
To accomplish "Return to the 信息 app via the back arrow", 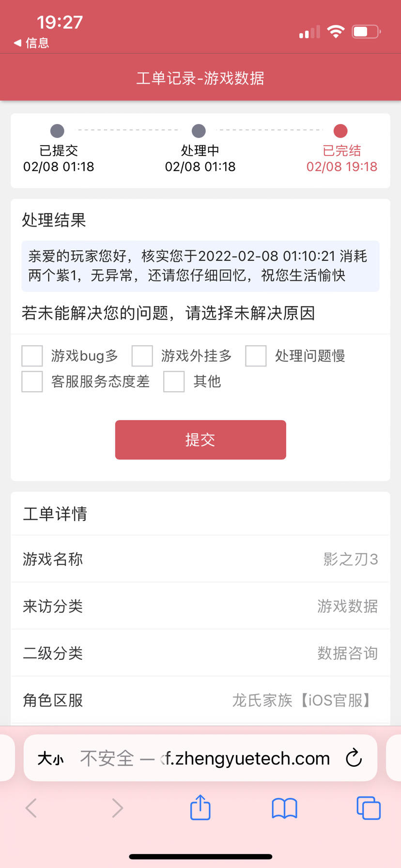I will pyautogui.click(x=31, y=43).
